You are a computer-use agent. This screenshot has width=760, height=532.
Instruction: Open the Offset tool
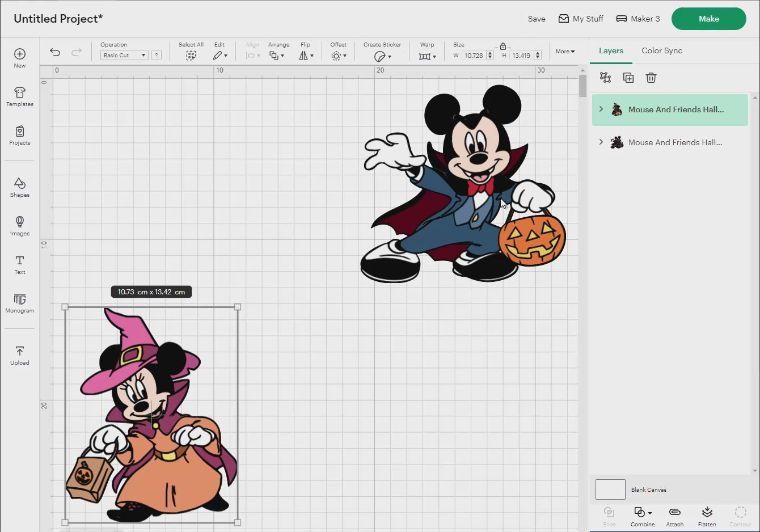(339, 56)
